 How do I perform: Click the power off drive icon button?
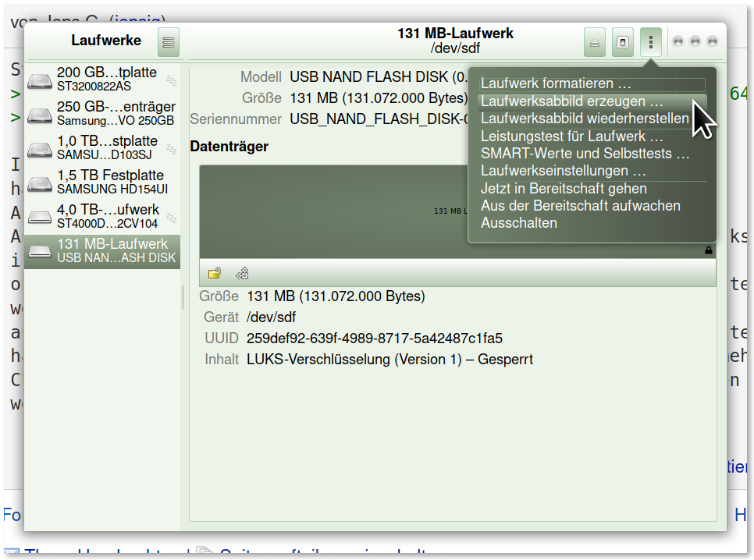[623, 42]
